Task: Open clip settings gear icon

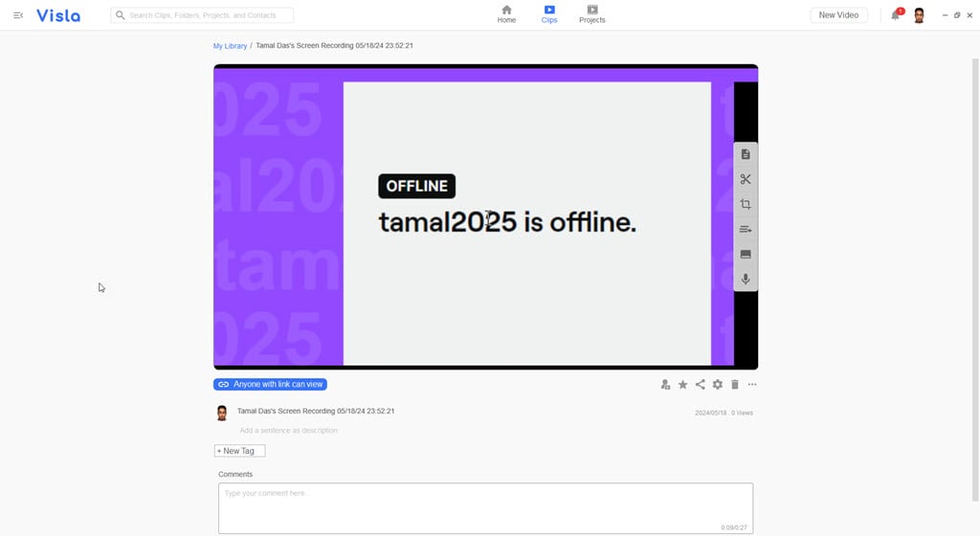Action: [718, 385]
